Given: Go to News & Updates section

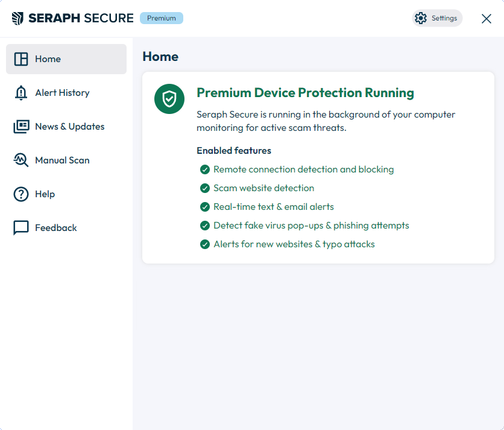Looking at the screenshot, I should [x=66, y=127].
